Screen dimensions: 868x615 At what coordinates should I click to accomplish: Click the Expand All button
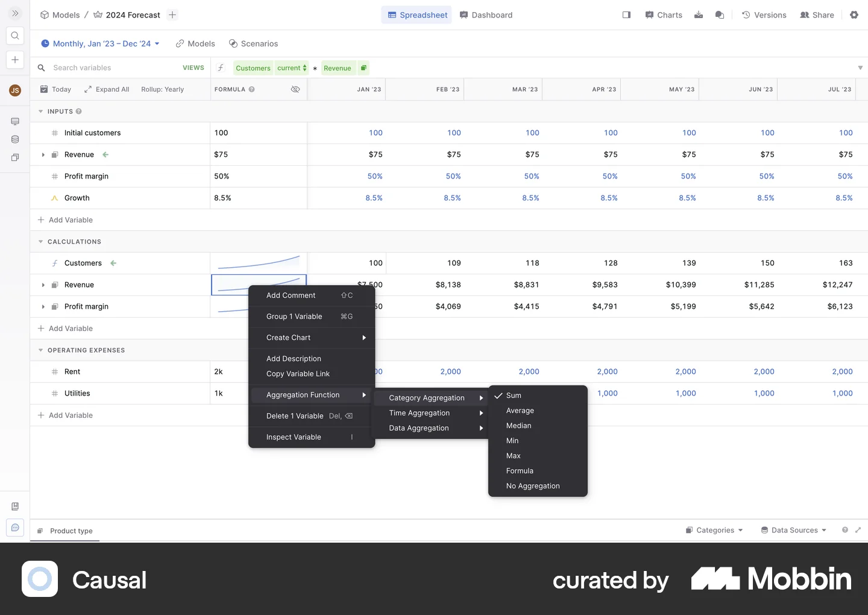pyautogui.click(x=107, y=89)
